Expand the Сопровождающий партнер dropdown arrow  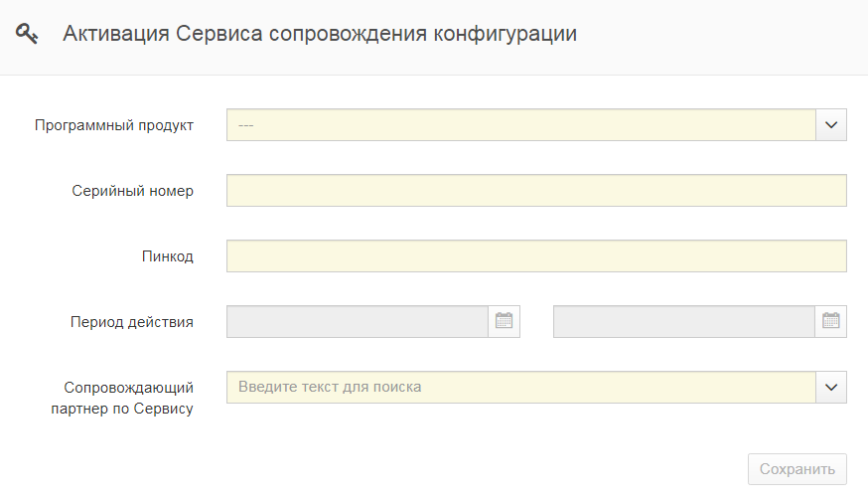tap(831, 388)
